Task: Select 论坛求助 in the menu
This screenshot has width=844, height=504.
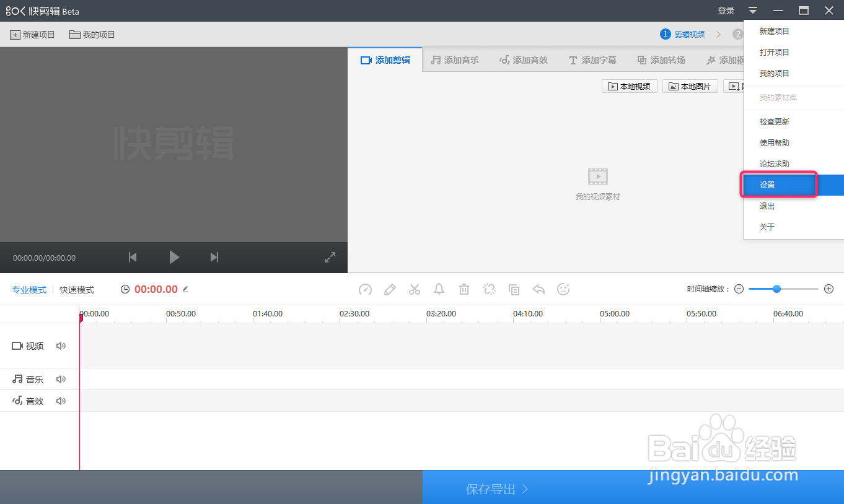Action: (x=794, y=164)
